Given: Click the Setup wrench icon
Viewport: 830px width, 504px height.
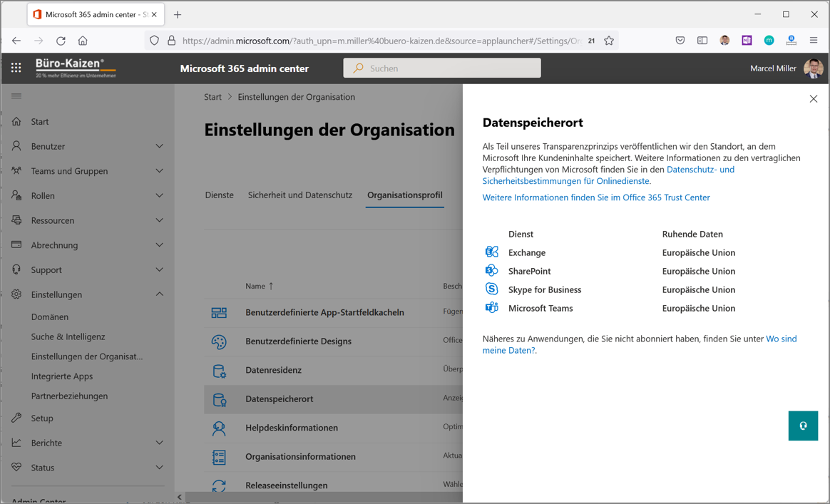Looking at the screenshot, I should [x=18, y=418].
